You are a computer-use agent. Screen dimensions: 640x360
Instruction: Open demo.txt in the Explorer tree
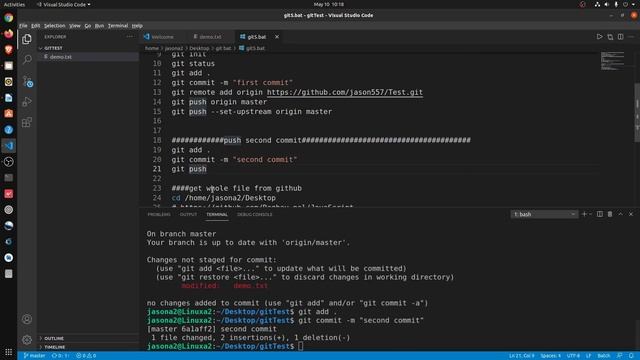[88, 57]
